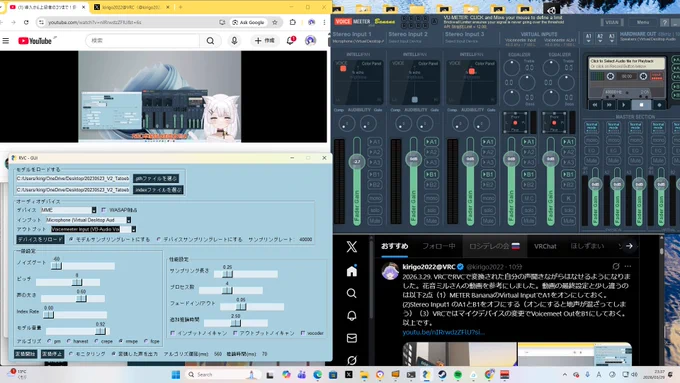This screenshot has width=680, height=383.
Task: Select device sampling rate radio option
Action: click(159, 239)
